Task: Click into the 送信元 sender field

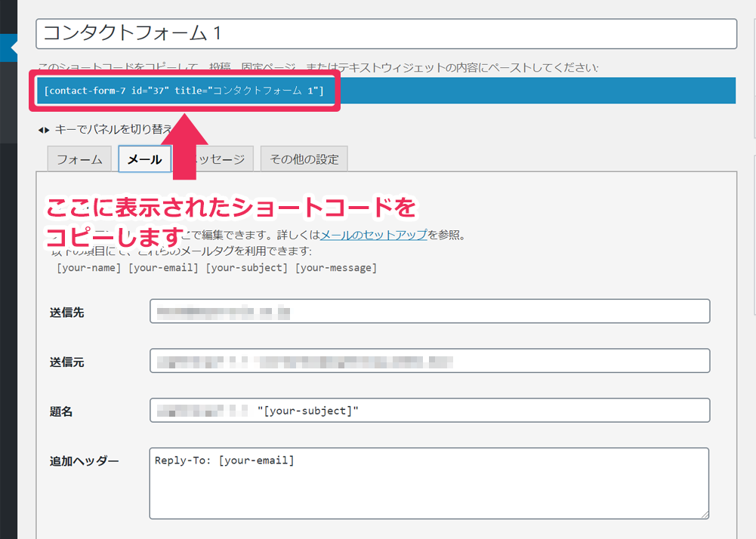Action: coord(429,361)
